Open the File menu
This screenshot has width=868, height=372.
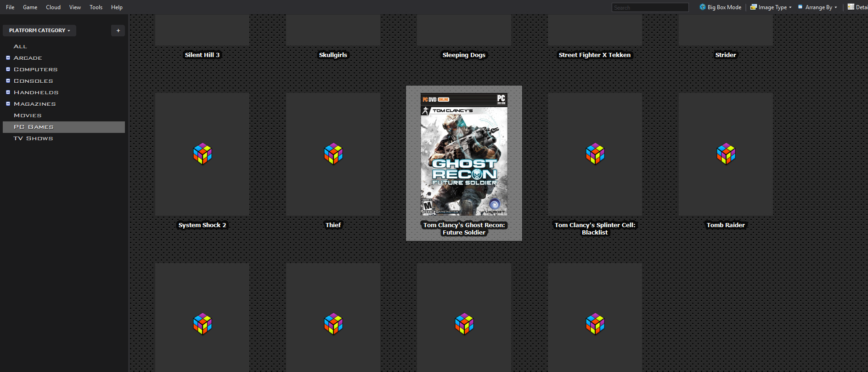pyautogui.click(x=10, y=7)
